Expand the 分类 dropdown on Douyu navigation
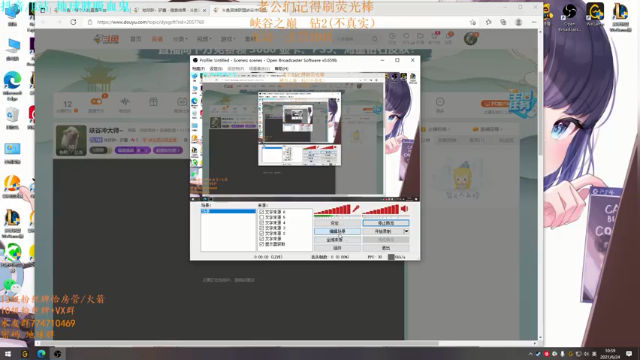Viewport: 640px width, 360px height. (180, 39)
